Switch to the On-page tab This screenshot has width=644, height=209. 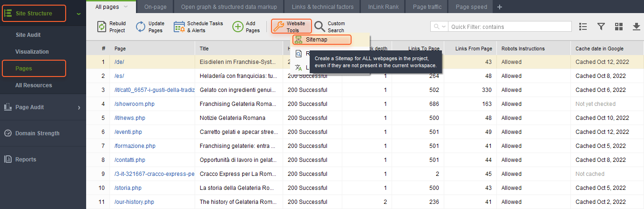click(x=155, y=7)
